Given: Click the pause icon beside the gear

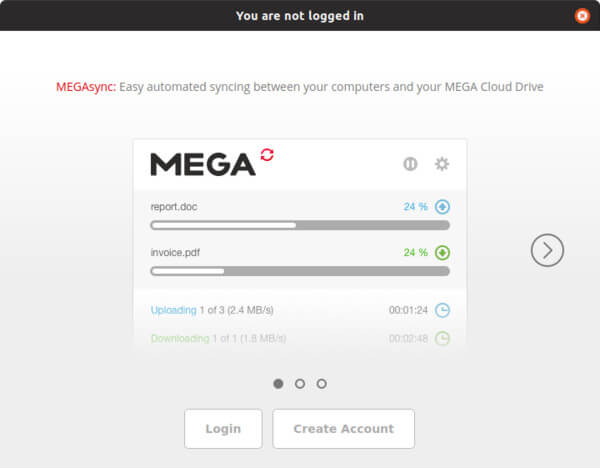Looking at the screenshot, I should point(410,164).
